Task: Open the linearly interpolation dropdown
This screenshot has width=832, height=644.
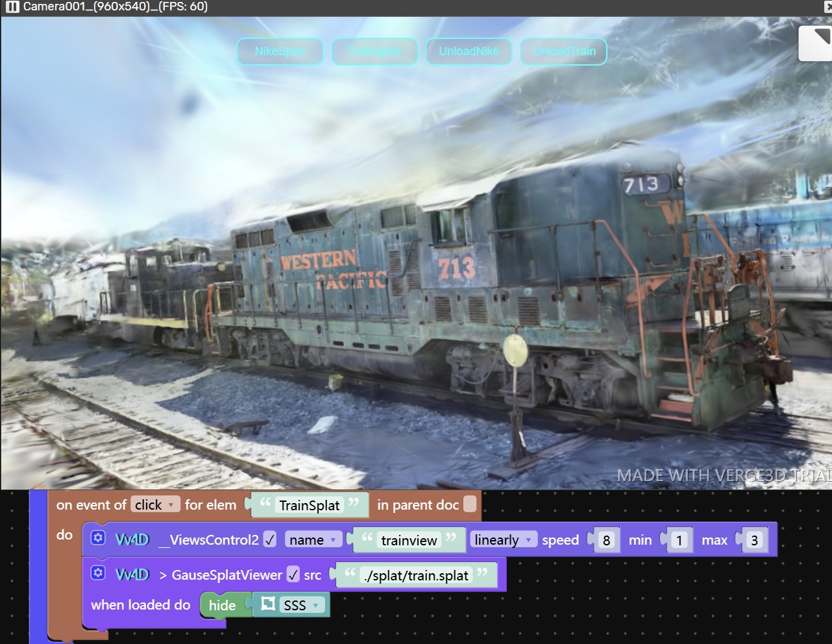Action: click(503, 539)
